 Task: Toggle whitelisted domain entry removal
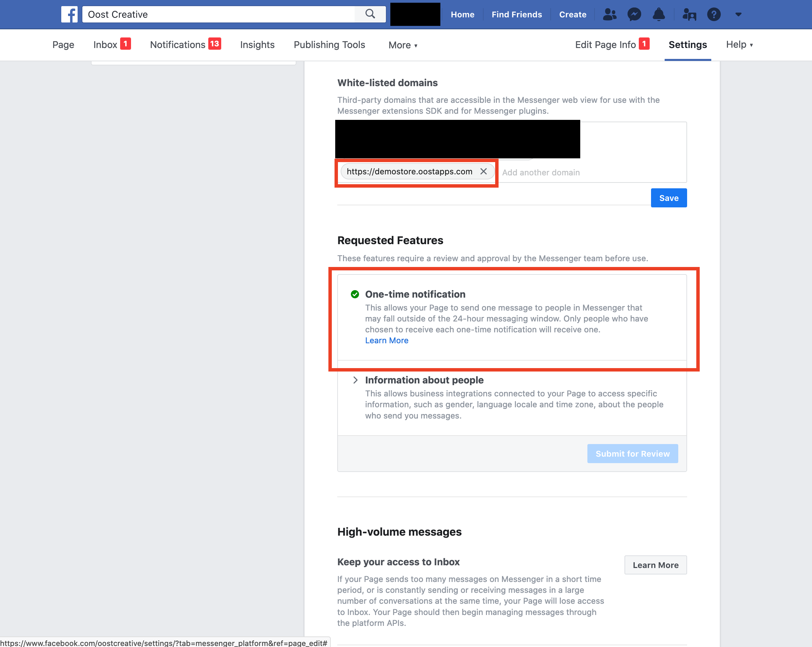483,172
